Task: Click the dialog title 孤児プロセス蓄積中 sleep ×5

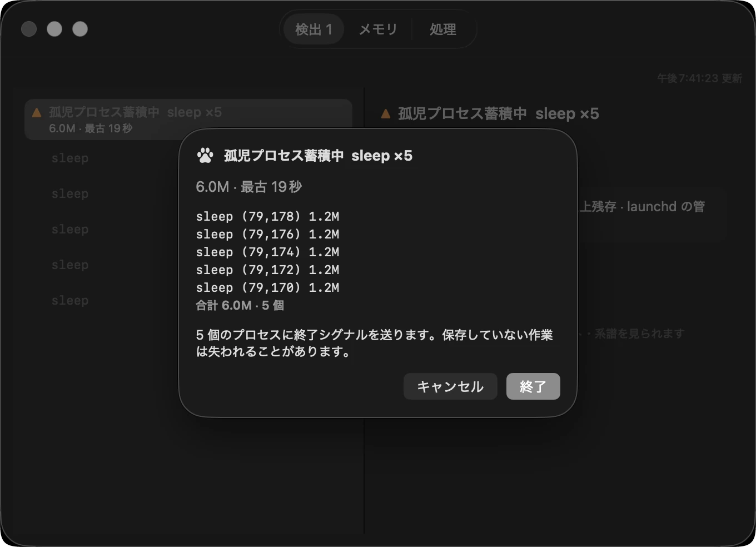Action: 318,156
